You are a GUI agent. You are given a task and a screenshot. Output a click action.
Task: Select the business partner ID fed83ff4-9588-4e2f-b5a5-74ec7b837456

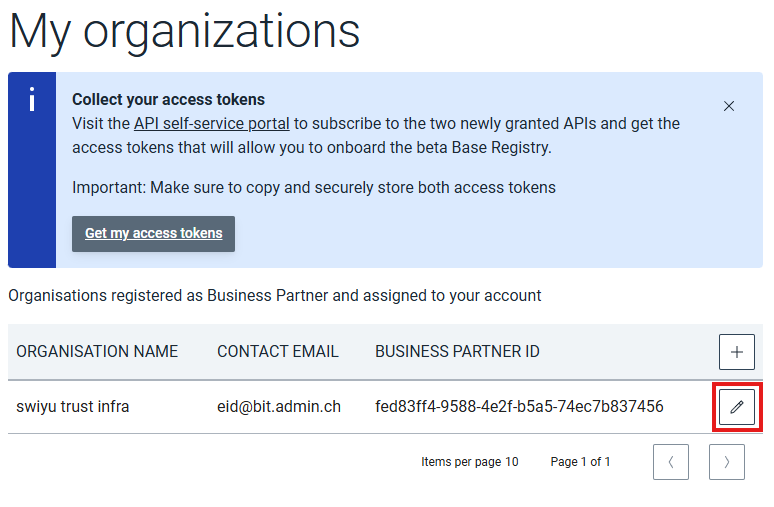coord(519,407)
